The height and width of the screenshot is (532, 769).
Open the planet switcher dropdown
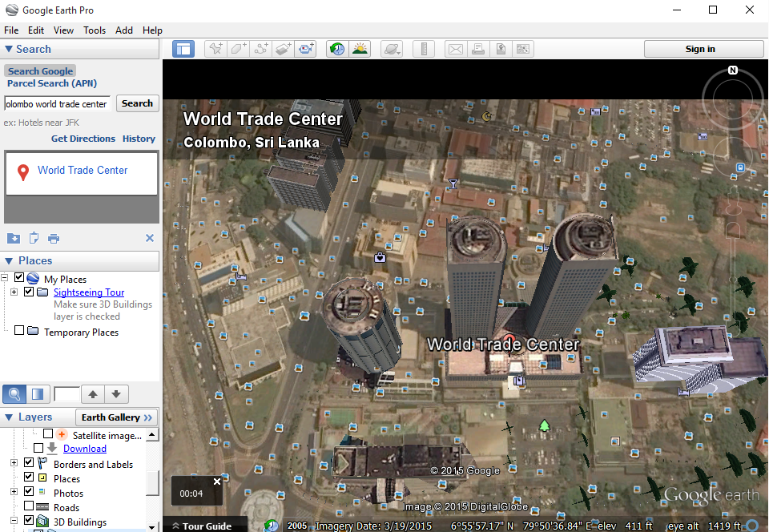(392, 49)
